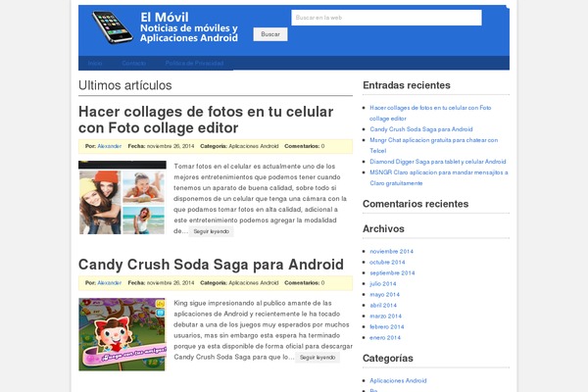Click the El Móvil phone logo

113,27
